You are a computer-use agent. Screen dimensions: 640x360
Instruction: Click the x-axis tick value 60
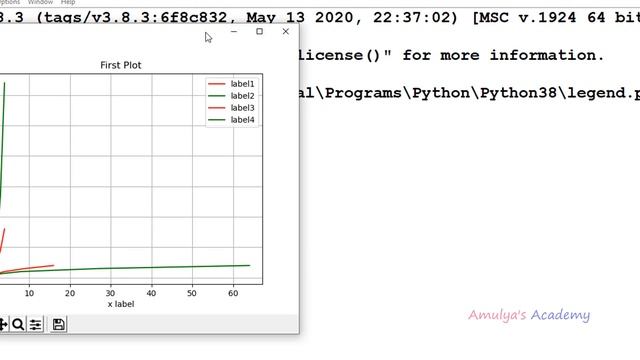233,293
